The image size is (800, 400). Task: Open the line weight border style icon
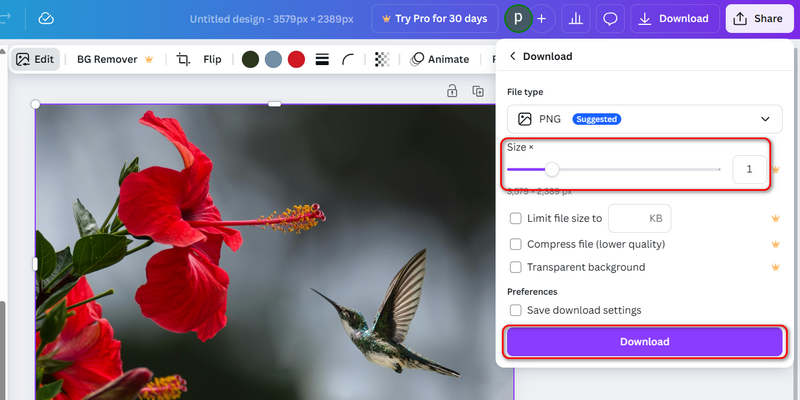(322, 59)
